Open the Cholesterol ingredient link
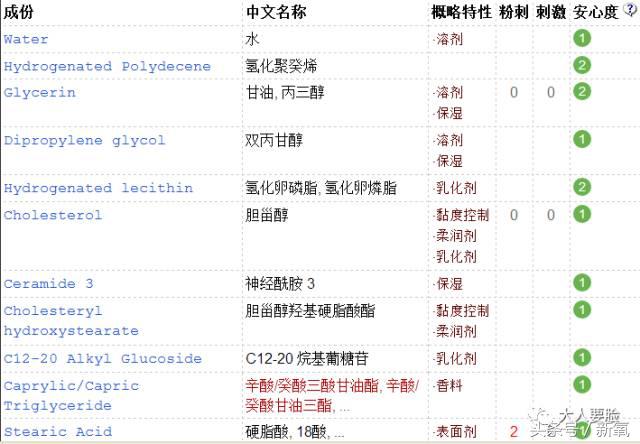This screenshot has width=640, height=444. pyautogui.click(x=53, y=215)
